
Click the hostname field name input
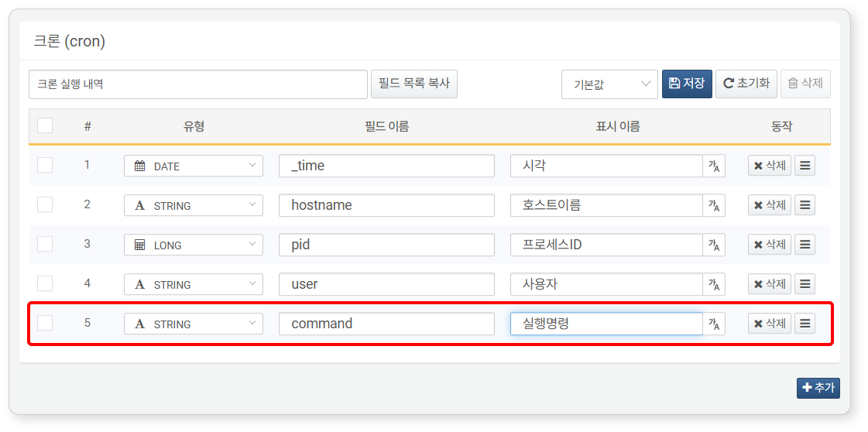pyautogui.click(x=386, y=206)
